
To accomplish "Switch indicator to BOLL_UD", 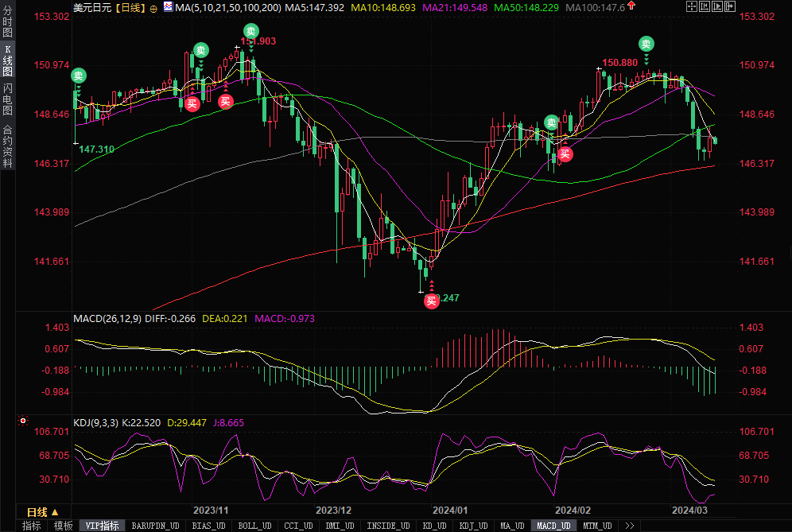I will coord(254,526).
